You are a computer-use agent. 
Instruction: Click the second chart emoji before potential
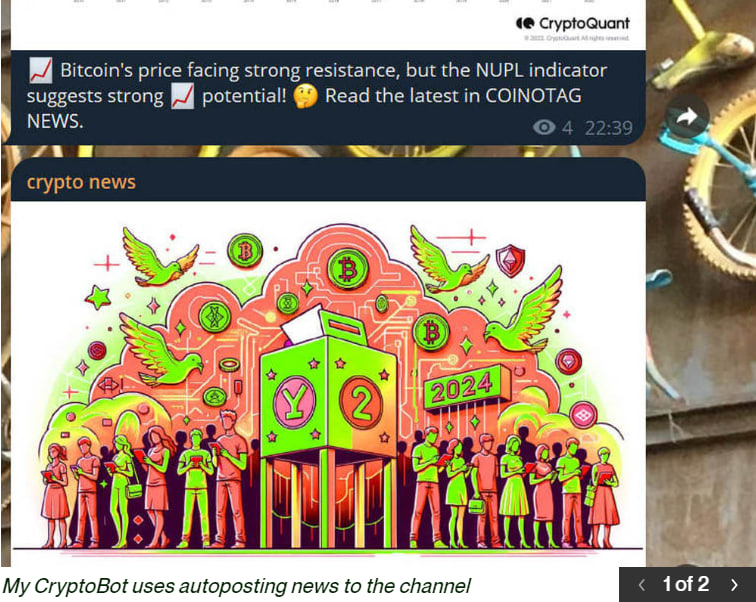click(183, 95)
